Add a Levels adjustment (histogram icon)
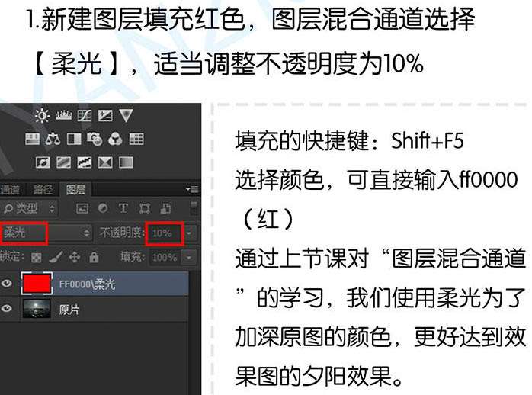Image resolution: width=532 pixels, height=395 pixels. (x=63, y=115)
